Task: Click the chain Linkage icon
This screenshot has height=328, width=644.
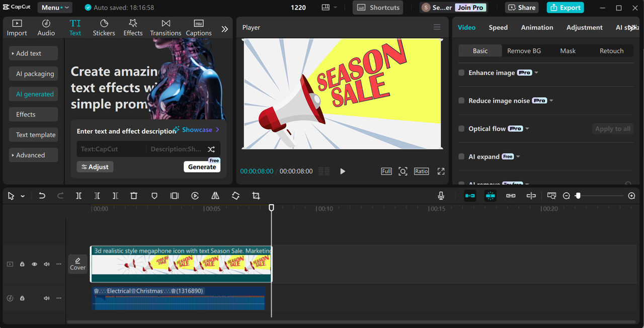Action: [x=511, y=196]
